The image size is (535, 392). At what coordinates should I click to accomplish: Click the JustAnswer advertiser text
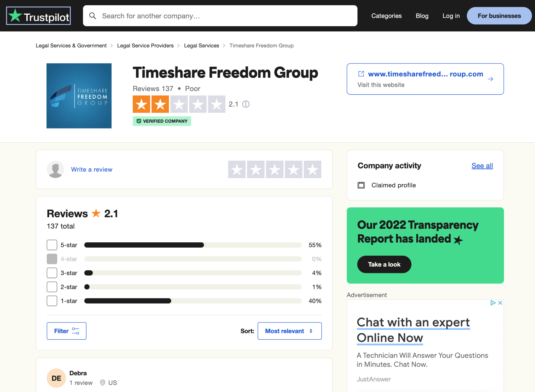click(374, 379)
